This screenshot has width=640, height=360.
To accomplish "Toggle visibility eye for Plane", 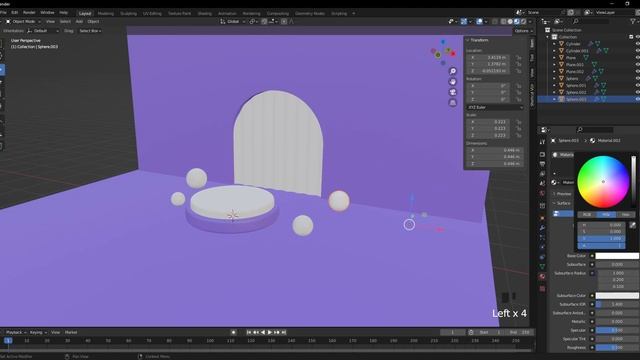I will point(637,58).
